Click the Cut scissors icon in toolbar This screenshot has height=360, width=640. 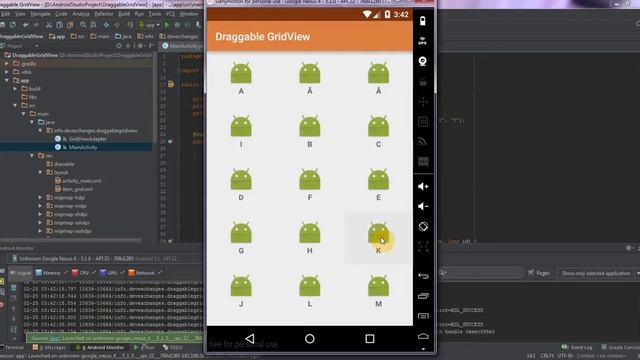[49, 25]
